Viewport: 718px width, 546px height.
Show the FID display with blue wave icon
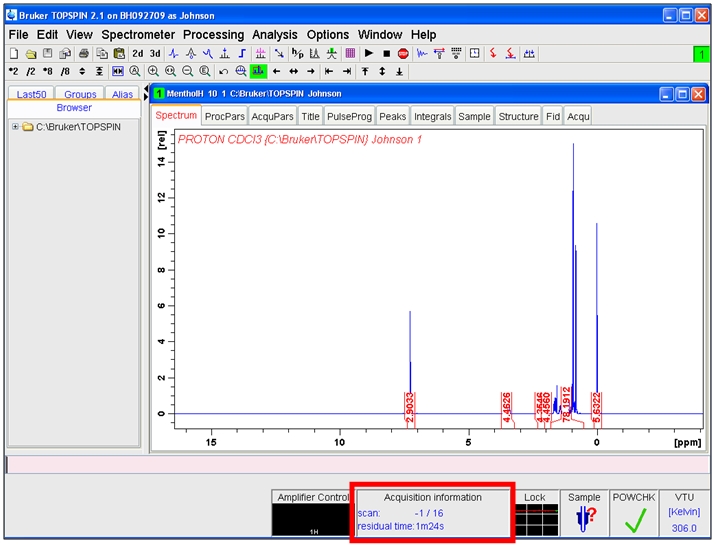(x=422, y=54)
